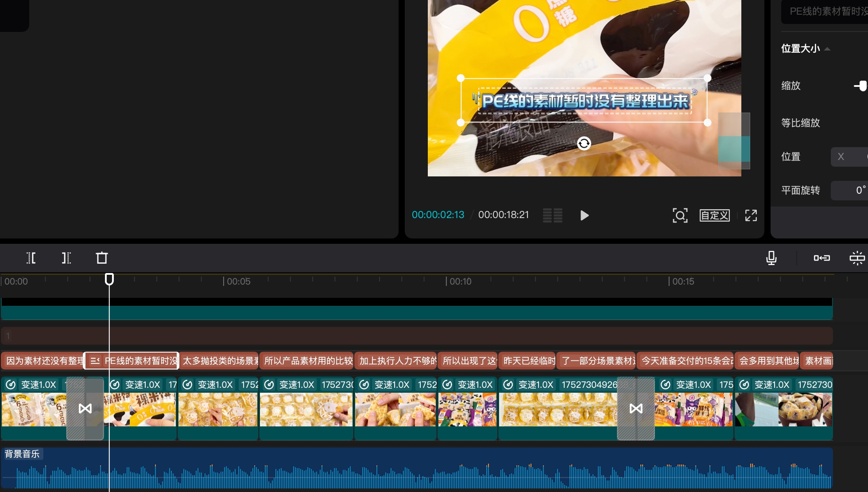
Task: Start voiceover recording with microphone icon
Action: click(771, 258)
